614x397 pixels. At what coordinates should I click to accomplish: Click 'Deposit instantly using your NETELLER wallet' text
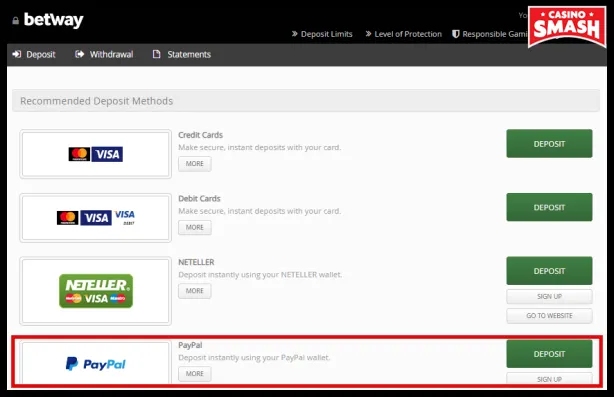(260, 274)
